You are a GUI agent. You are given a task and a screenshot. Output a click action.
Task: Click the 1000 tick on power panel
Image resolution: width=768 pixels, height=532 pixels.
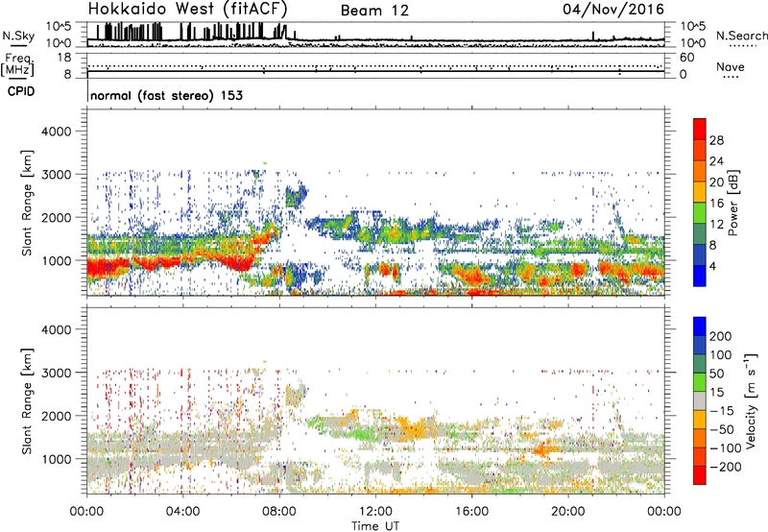point(56,260)
